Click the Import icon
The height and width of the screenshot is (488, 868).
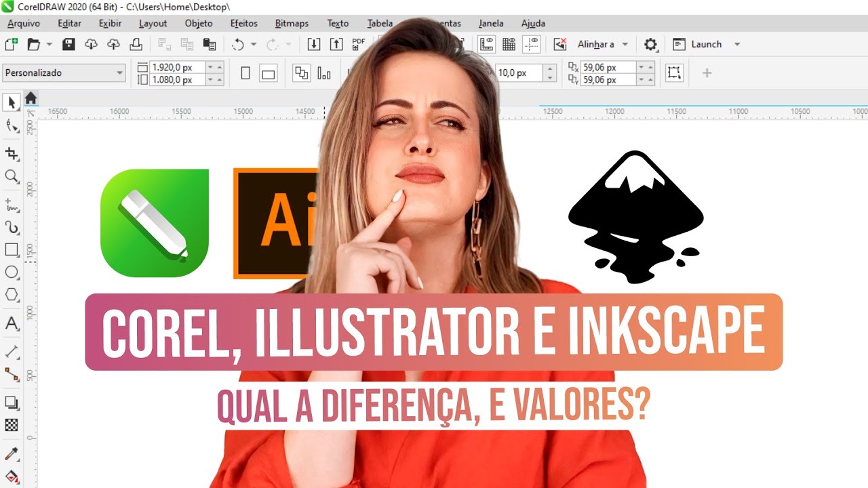point(313,44)
